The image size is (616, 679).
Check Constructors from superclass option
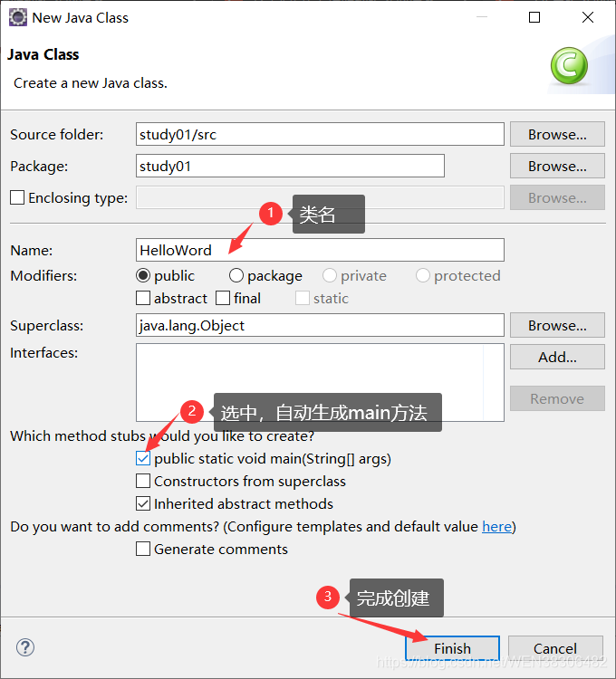coord(143,481)
